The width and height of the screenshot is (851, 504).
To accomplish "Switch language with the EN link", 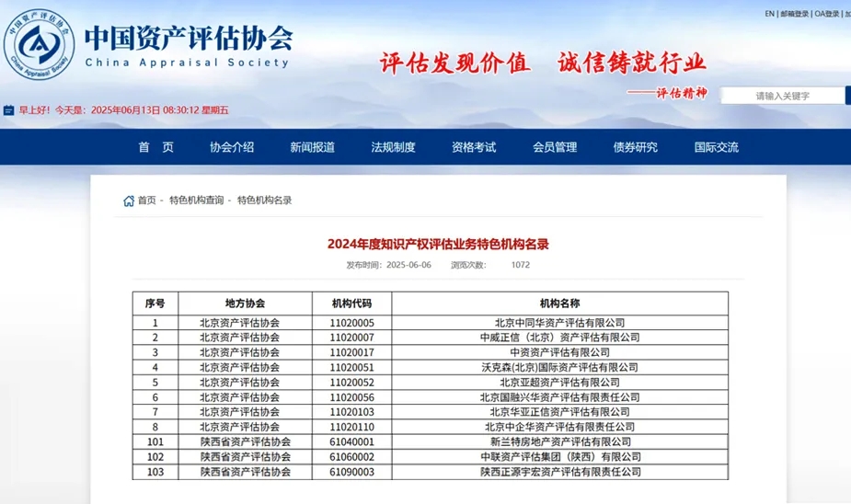I will tap(770, 14).
